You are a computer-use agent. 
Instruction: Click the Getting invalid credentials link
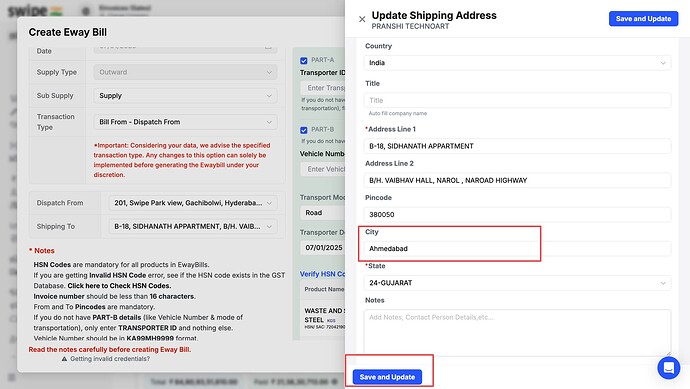coord(110,359)
